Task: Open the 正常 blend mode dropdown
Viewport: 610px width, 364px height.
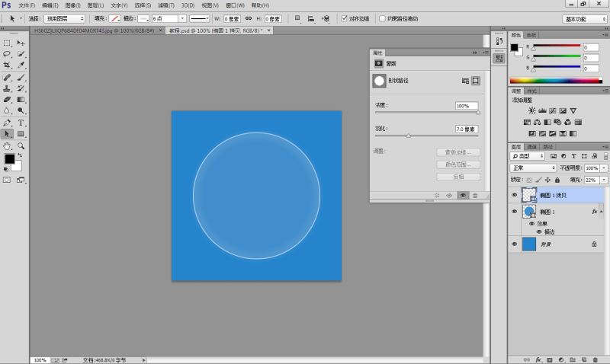Action: coord(533,168)
